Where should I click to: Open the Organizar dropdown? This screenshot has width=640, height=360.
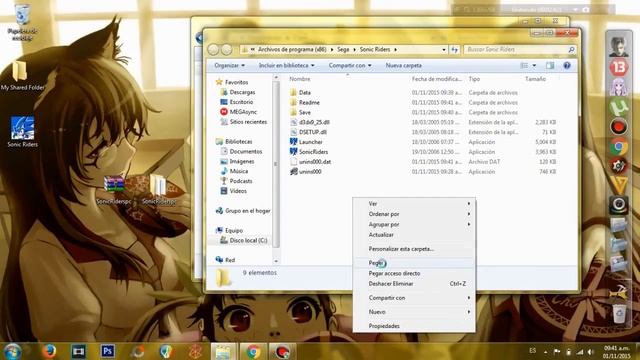tap(229, 65)
